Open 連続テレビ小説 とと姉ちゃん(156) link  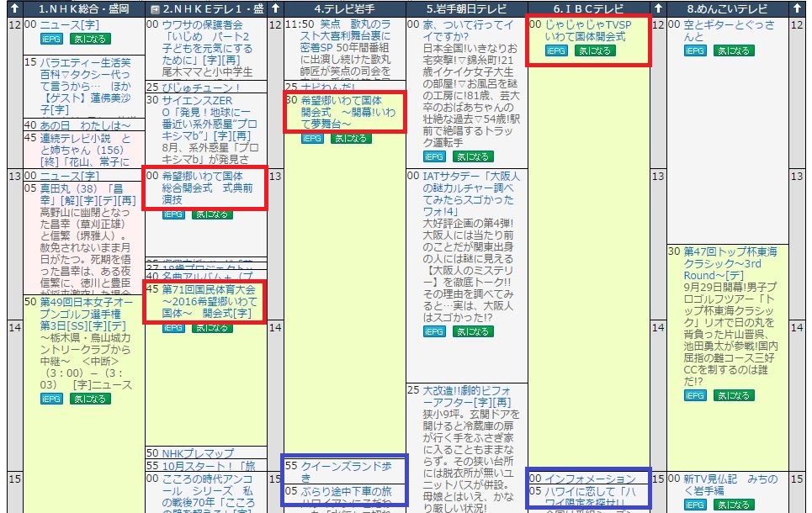coord(86,151)
